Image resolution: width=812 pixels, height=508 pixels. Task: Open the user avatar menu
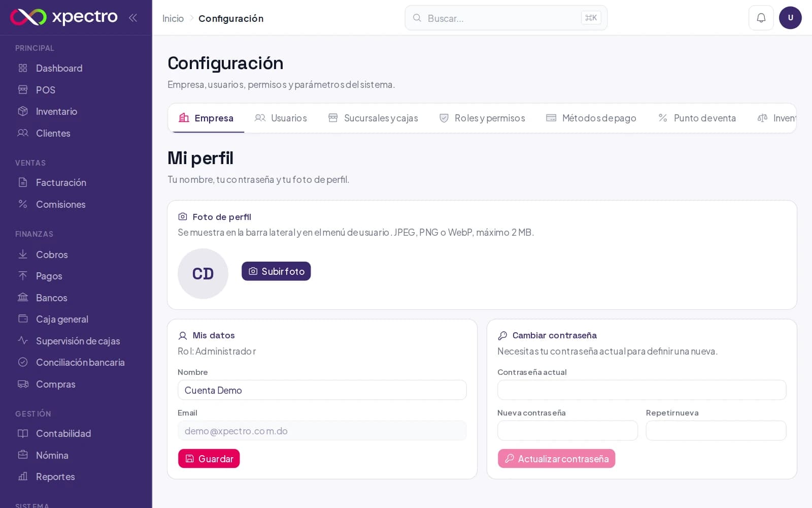tap(790, 18)
